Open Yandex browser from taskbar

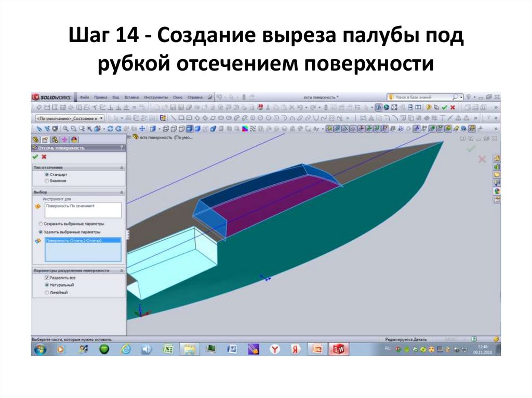pos(274,349)
